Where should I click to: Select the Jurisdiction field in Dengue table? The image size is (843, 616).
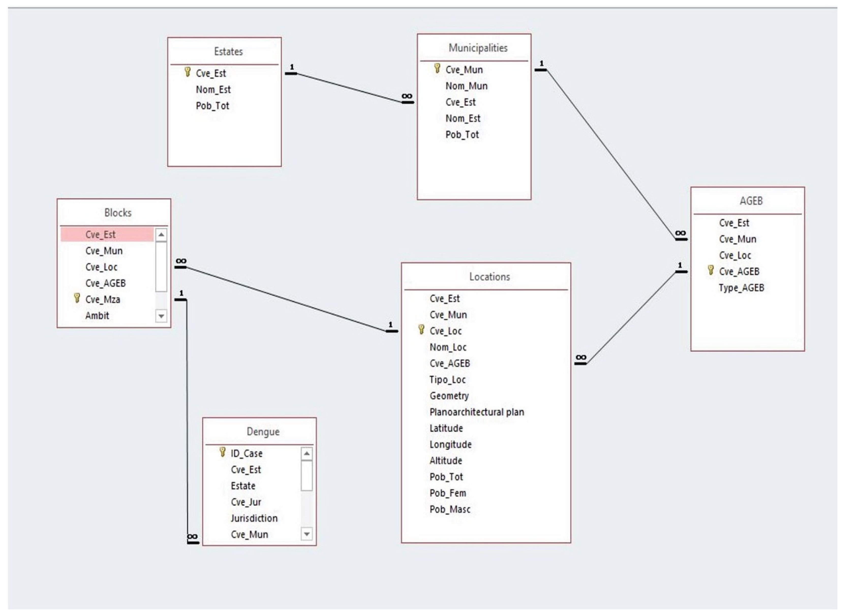pyautogui.click(x=254, y=518)
